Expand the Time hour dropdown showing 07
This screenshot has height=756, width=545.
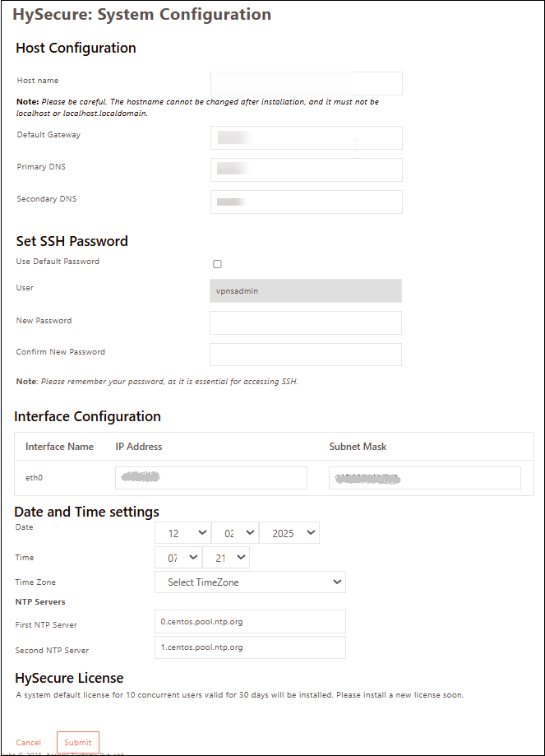(x=178, y=558)
